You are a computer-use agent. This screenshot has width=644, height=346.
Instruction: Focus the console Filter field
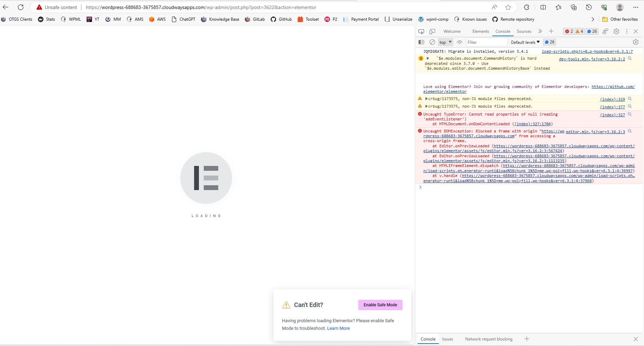click(486, 42)
